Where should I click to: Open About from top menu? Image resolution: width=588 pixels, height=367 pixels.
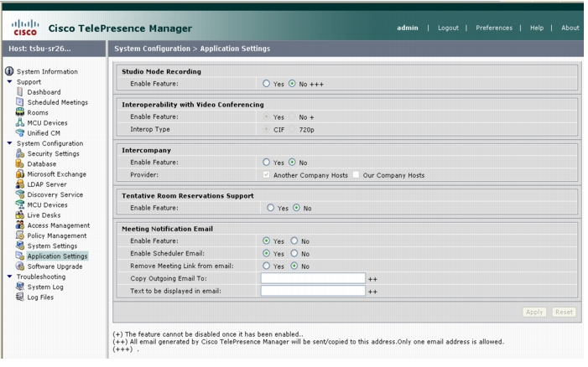coord(570,28)
